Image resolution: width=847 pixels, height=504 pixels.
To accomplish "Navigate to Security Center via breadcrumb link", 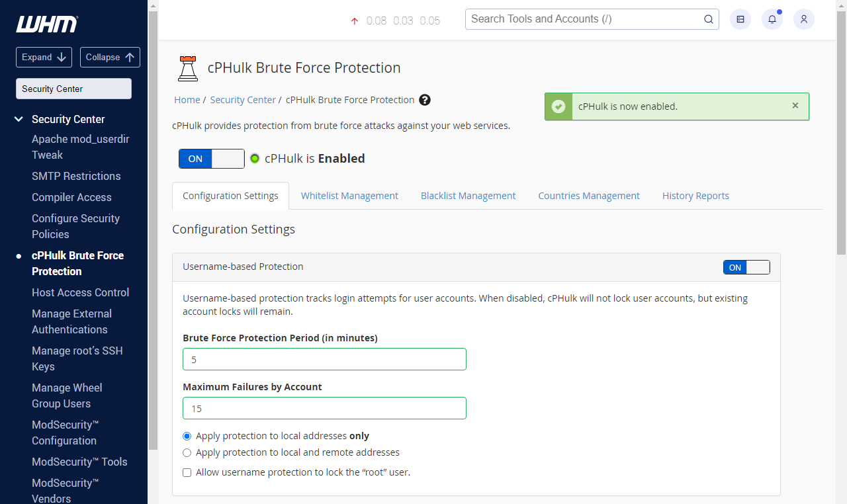I will click(x=243, y=100).
